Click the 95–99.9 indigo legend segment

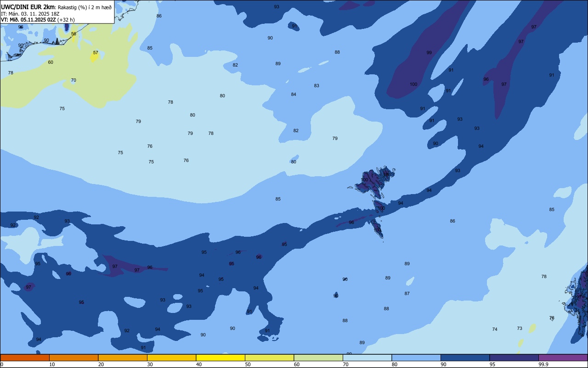[514, 358]
